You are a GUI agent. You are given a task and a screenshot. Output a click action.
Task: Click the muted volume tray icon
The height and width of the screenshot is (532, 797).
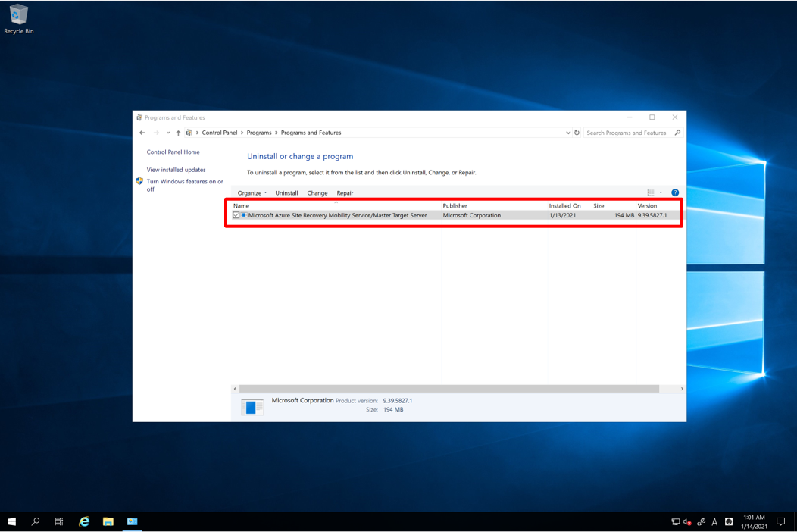pyautogui.click(x=688, y=522)
